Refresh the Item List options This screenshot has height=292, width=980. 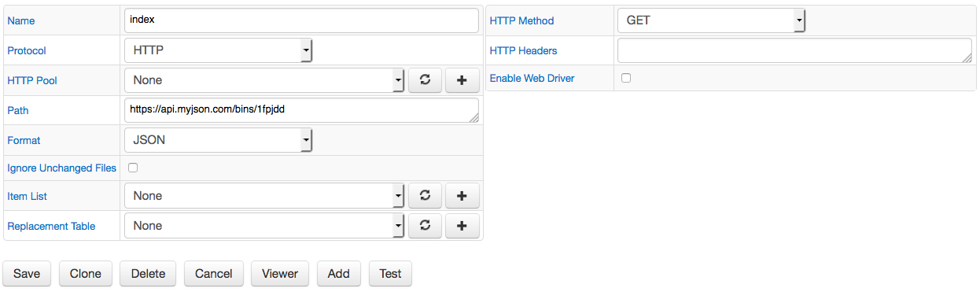tap(425, 196)
